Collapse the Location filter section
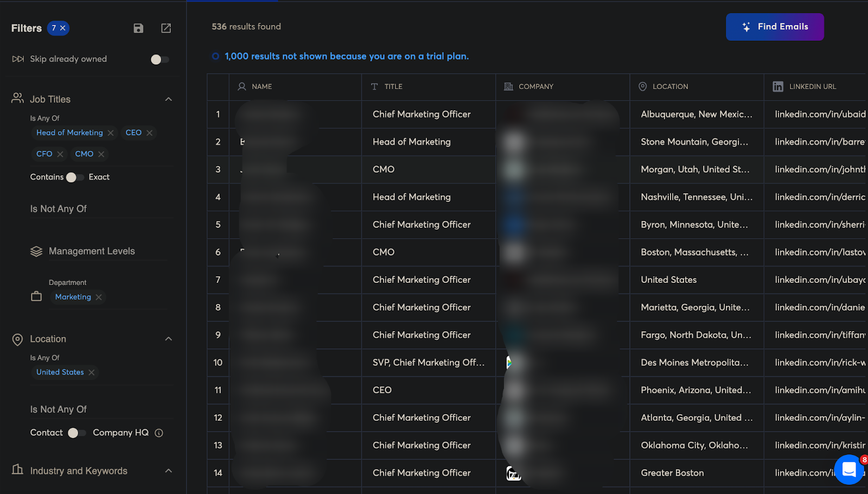Image resolution: width=868 pixels, height=494 pixels. [169, 339]
